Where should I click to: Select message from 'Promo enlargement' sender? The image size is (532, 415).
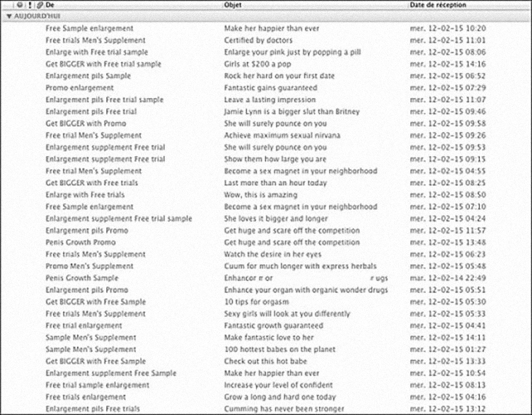tap(79, 87)
